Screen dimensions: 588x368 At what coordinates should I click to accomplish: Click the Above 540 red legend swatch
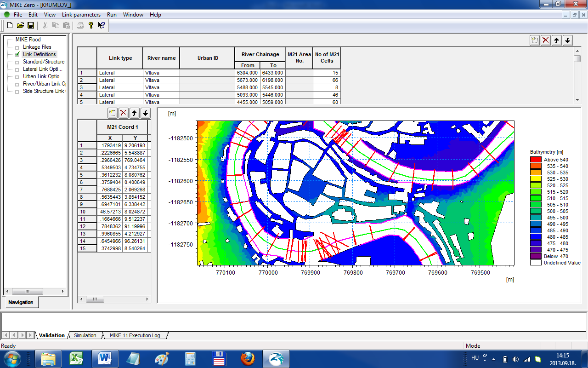(536, 160)
